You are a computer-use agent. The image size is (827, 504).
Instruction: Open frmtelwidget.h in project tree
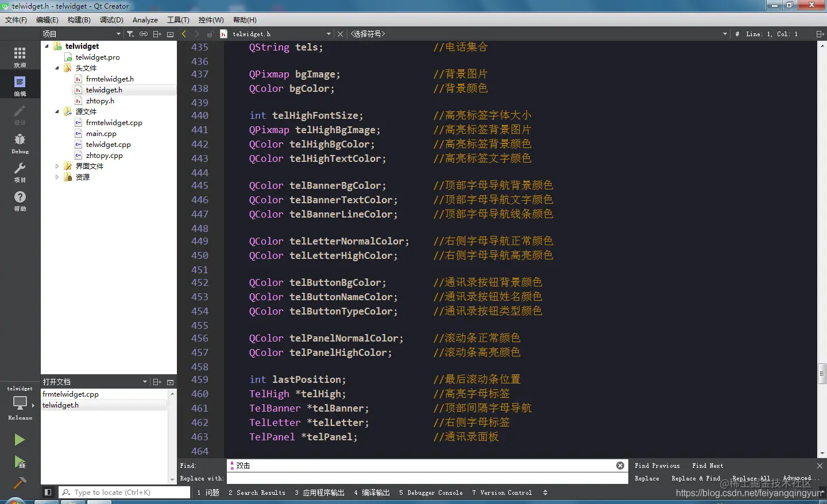click(x=110, y=79)
